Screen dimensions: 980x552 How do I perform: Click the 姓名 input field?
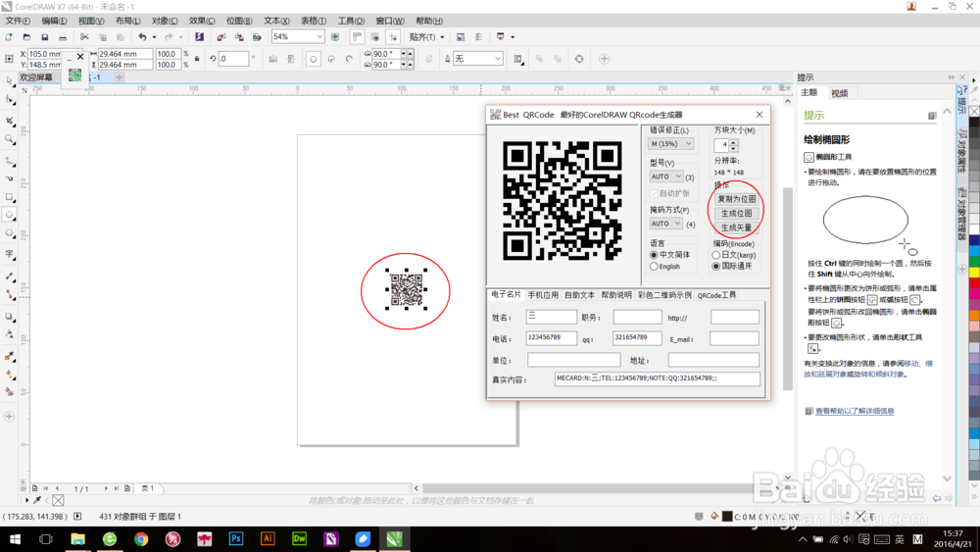pos(551,317)
